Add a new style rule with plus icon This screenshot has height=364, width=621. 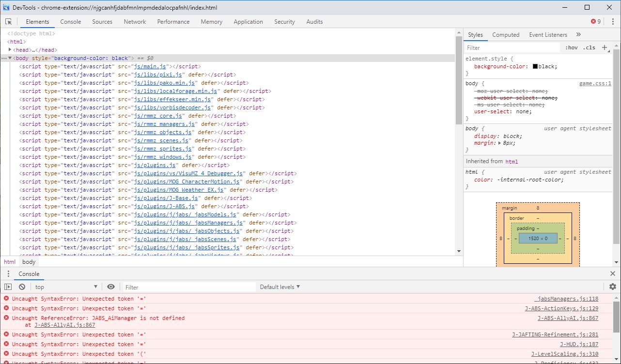coord(605,47)
